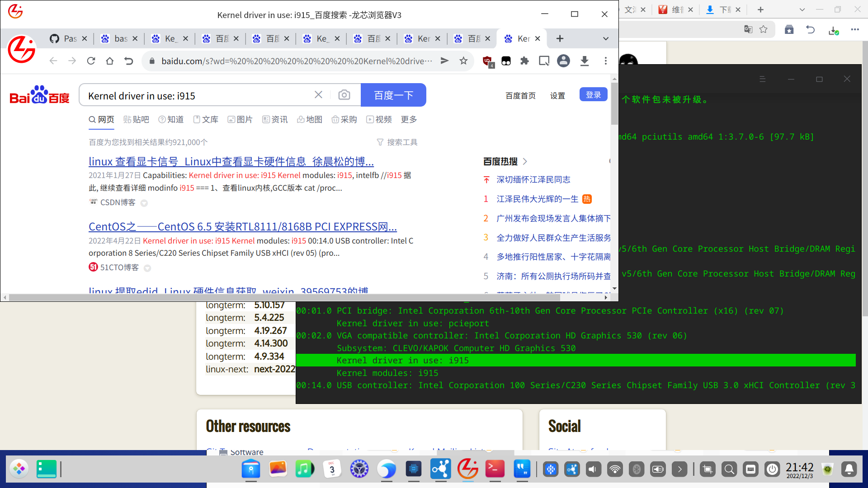Click the camera image-search icon

[x=344, y=95]
